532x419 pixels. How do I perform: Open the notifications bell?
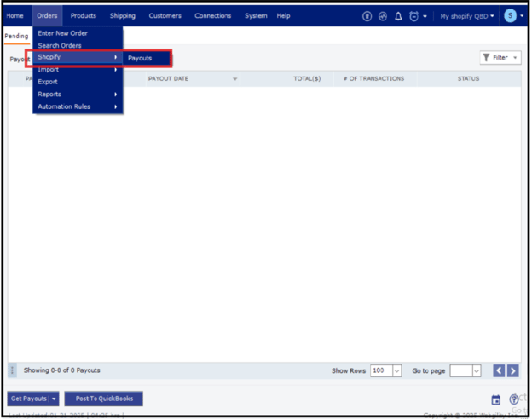[398, 16]
